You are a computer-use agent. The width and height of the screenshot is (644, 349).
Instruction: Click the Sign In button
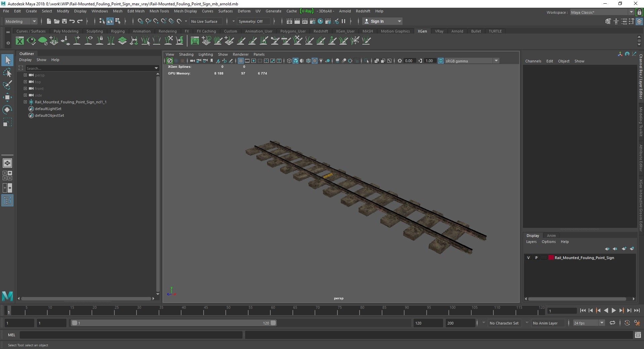[x=382, y=21]
